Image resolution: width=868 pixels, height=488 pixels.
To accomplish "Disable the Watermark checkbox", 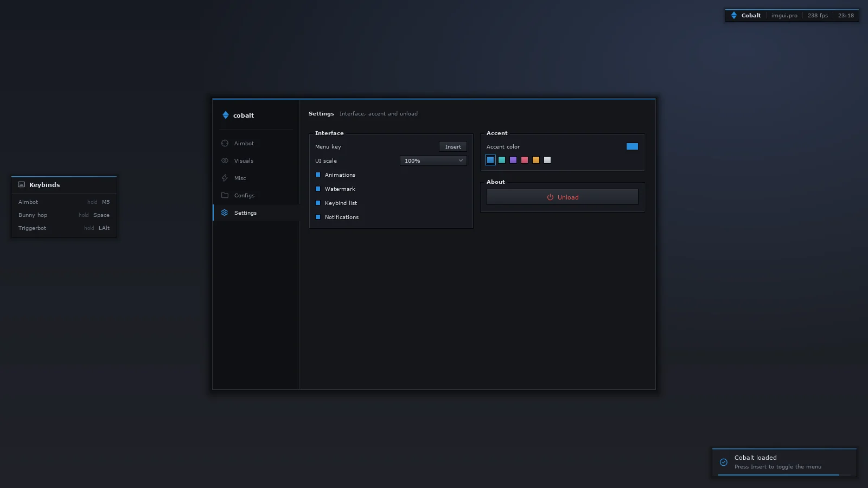I will 318,189.
